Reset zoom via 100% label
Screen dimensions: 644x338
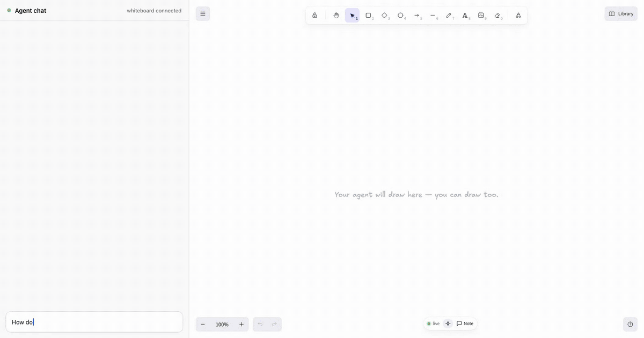(222, 324)
